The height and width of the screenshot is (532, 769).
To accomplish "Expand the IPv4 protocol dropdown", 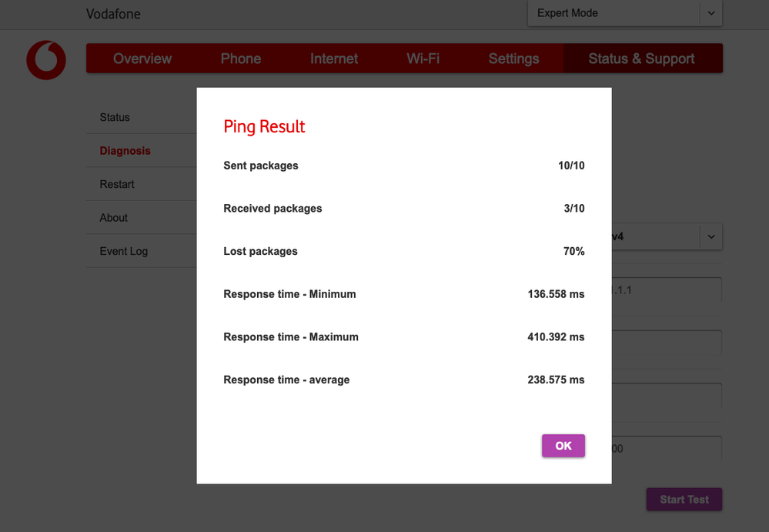I will click(710, 236).
